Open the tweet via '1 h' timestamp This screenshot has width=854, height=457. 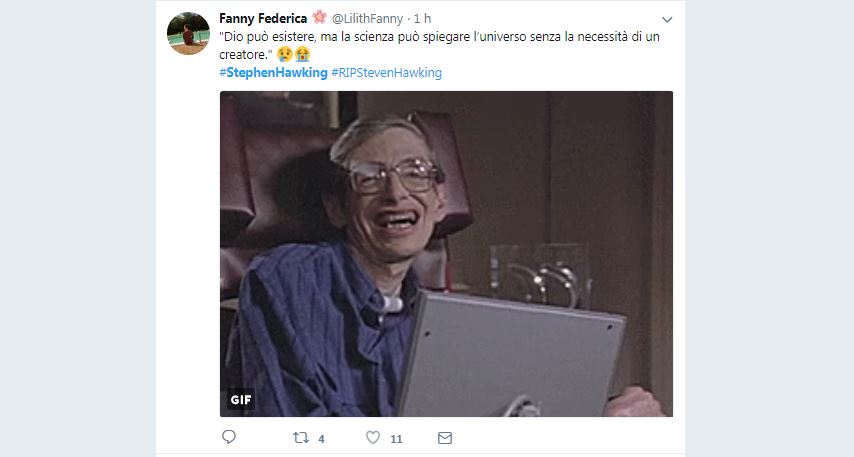coord(422,19)
